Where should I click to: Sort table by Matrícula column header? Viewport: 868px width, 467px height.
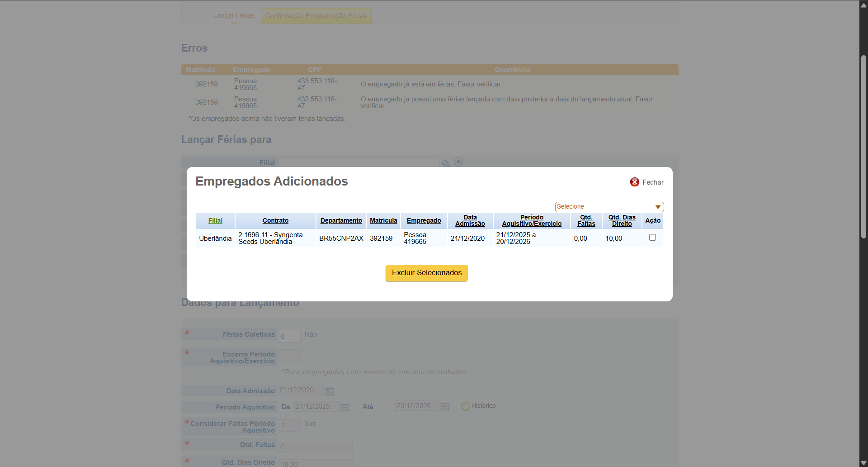click(x=383, y=220)
